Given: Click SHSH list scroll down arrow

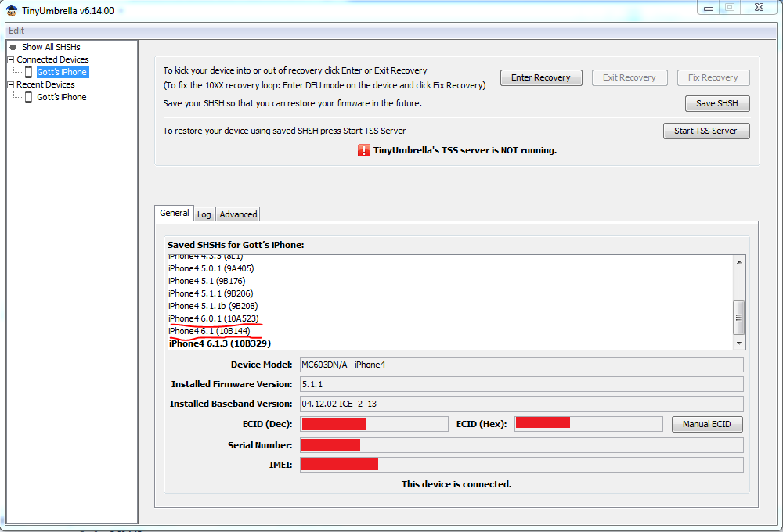Looking at the screenshot, I should click(x=739, y=343).
